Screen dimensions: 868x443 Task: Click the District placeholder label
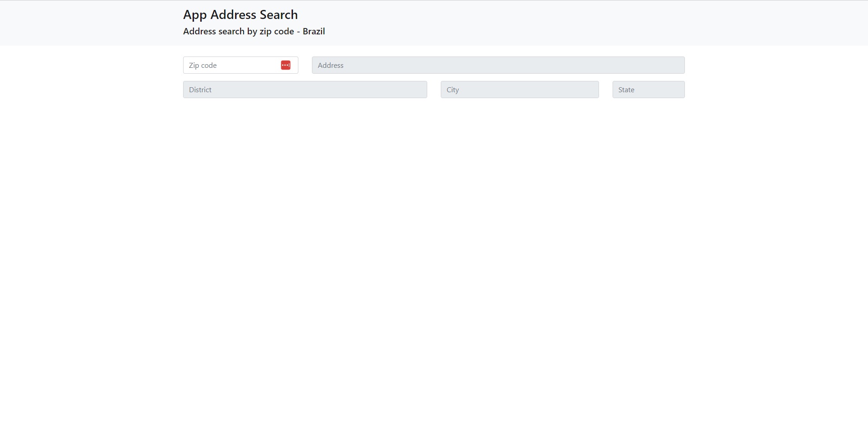(200, 90)
